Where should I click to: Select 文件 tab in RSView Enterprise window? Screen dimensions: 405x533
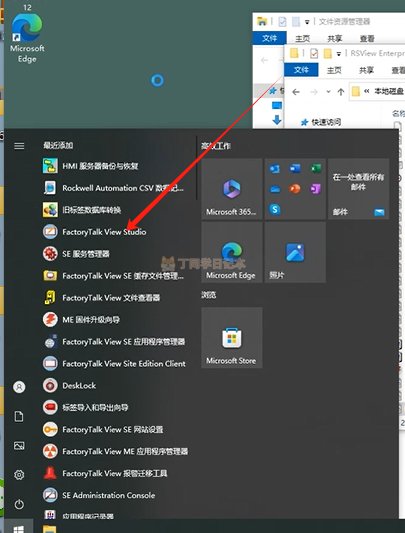[x=301, y=70]
